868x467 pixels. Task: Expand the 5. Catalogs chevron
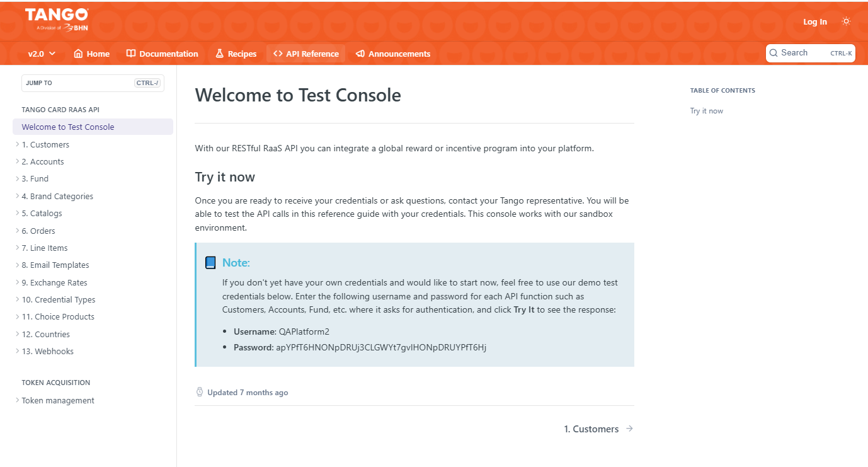[17, 213]
